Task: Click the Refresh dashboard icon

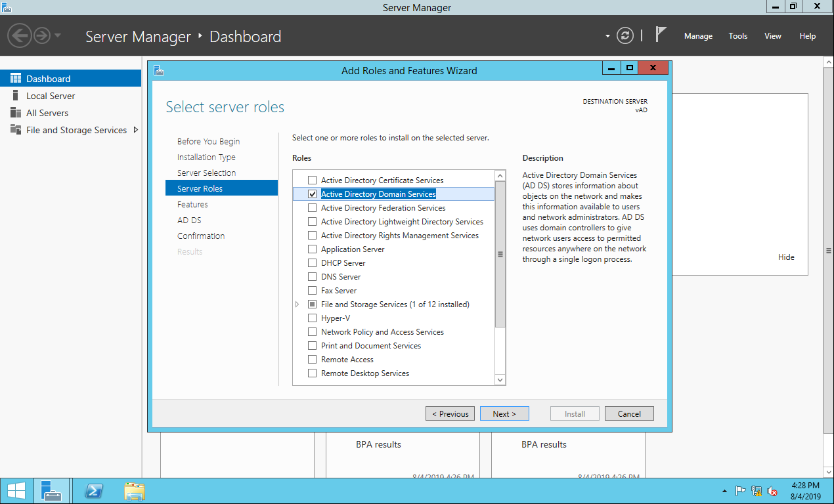Action: pyautogui.click(x=625, y=36)
